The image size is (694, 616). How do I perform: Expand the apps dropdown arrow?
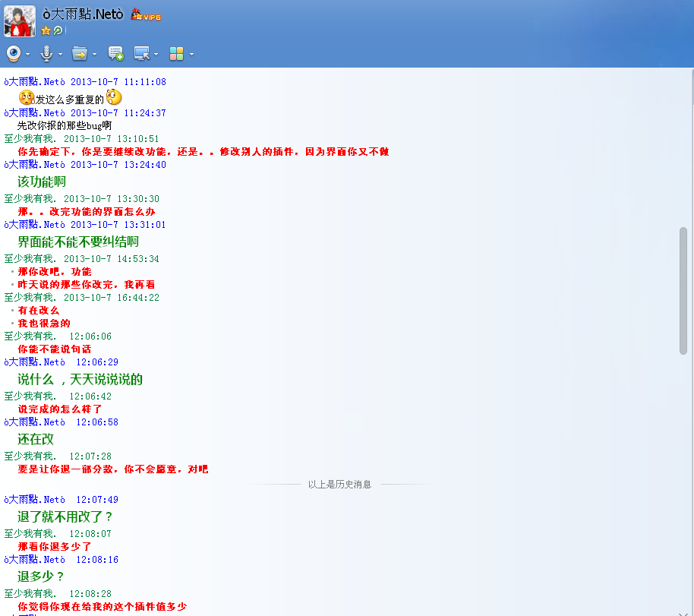coord(191,54)
